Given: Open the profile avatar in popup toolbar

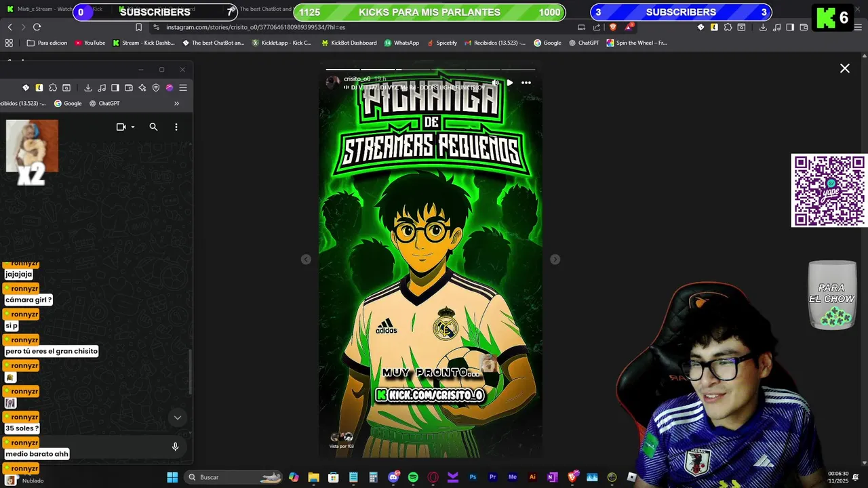Looking at the screenshot, I should click(x=170, y=87).
